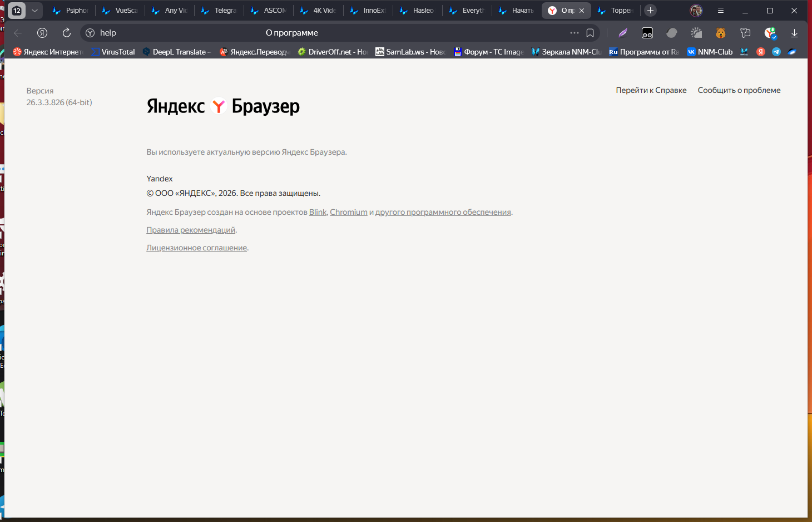Open the tab counter showing 12 tabs
Image resolution: width=812 pixels, height=522 pixels.
[17, 11]
